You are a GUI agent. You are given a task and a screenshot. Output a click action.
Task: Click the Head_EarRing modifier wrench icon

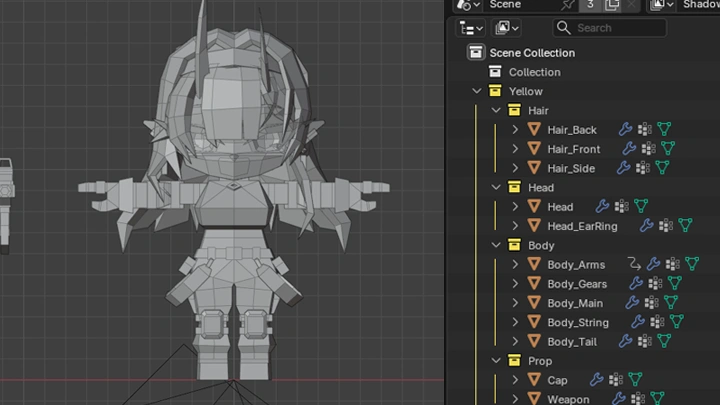coord(647,226)
